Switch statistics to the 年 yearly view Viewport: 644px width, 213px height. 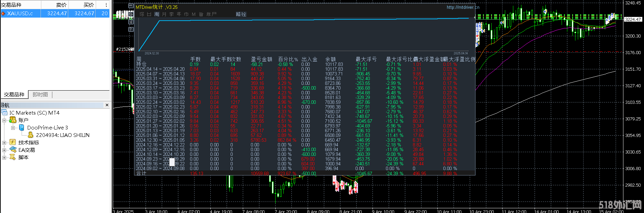179,14
